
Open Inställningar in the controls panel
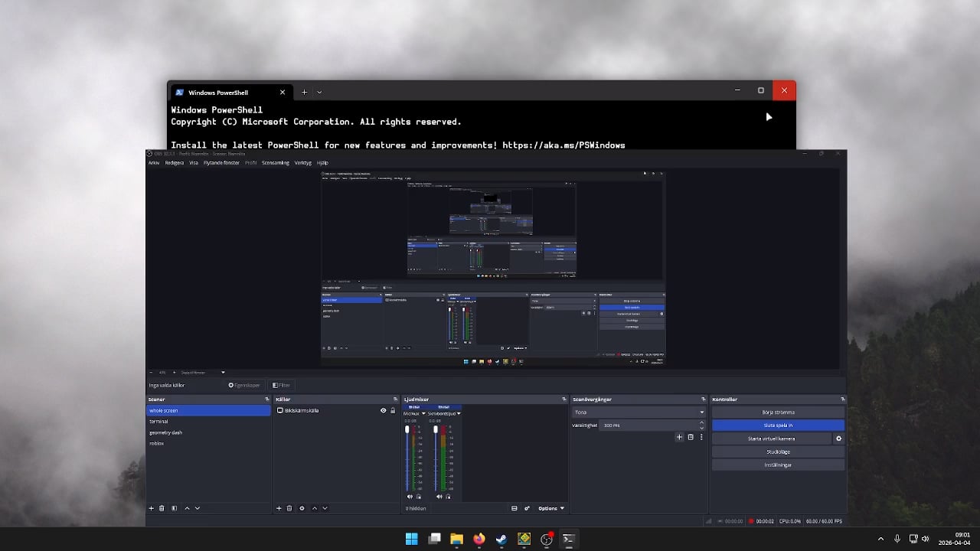click(x=778, y=465)
